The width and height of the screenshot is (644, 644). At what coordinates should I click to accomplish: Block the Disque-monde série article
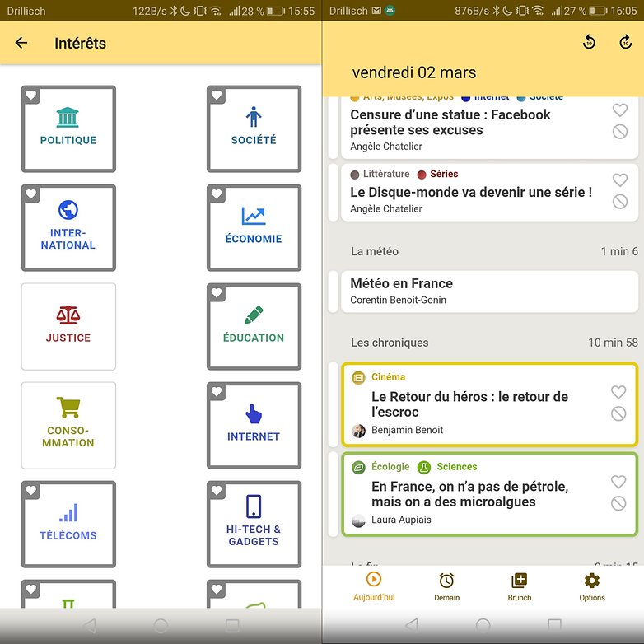pos(620,201)
